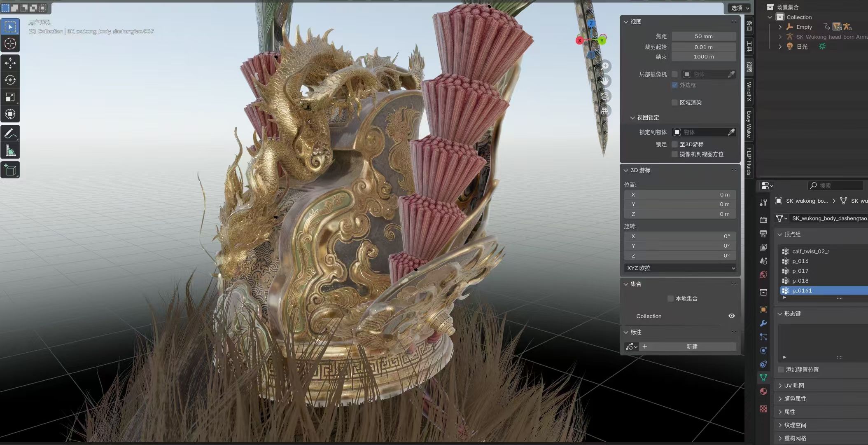868x445 pixels.
Task: Click the red X axis gizmo ball
Action: pyautogui.click(x=580, y=40)
